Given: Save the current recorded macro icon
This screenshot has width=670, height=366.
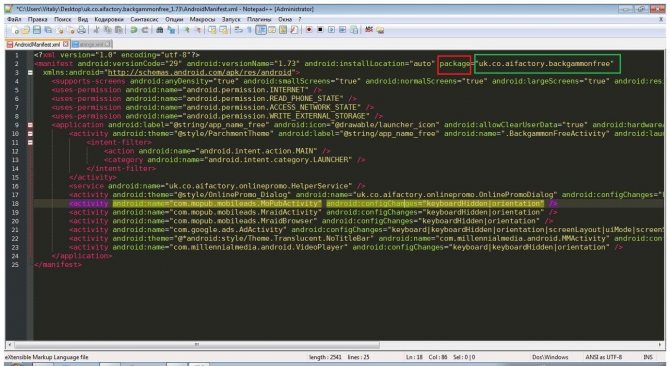Looking at the screenshot, I should pyautogui.click(x=354, y=30).
